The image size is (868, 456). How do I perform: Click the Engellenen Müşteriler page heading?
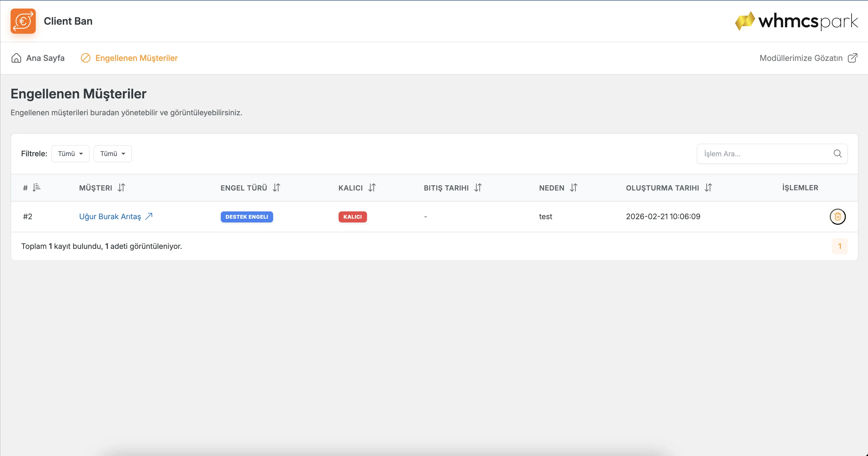tap(79, 94)
